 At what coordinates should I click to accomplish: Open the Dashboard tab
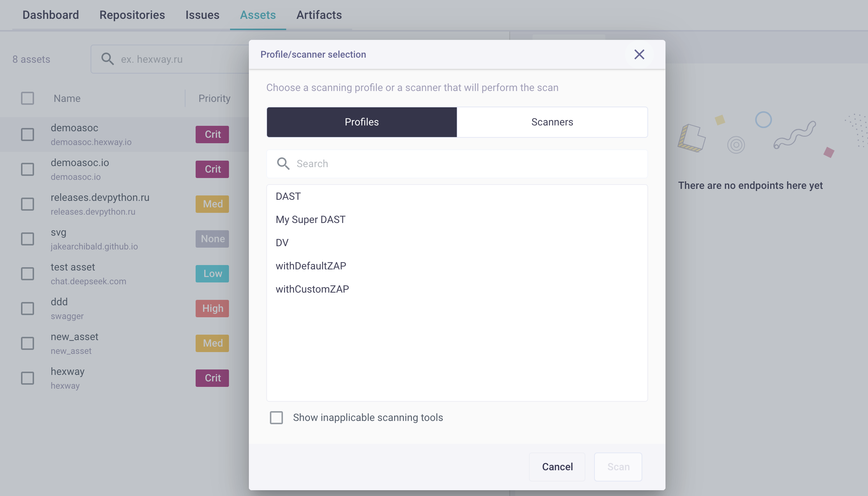click(51, 15)
